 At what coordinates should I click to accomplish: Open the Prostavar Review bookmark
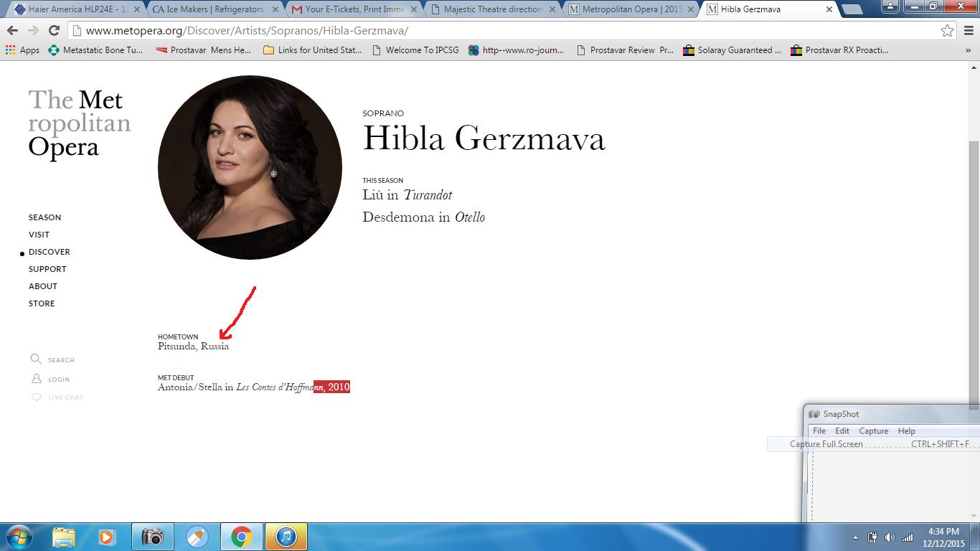(625, 50)
